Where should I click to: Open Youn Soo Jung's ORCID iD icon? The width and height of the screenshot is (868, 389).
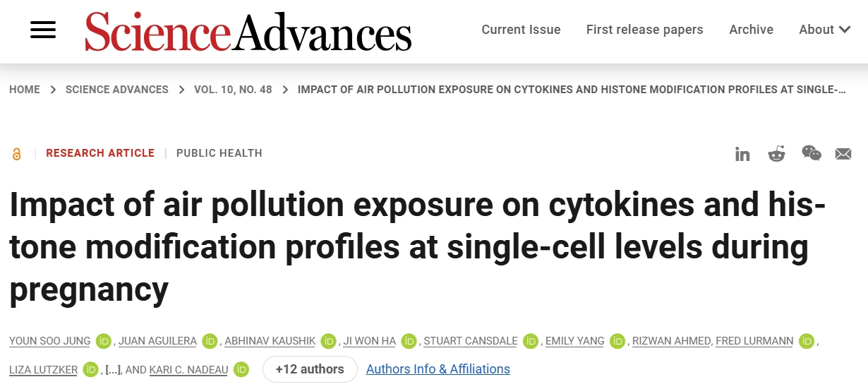[x=104, y=341]
